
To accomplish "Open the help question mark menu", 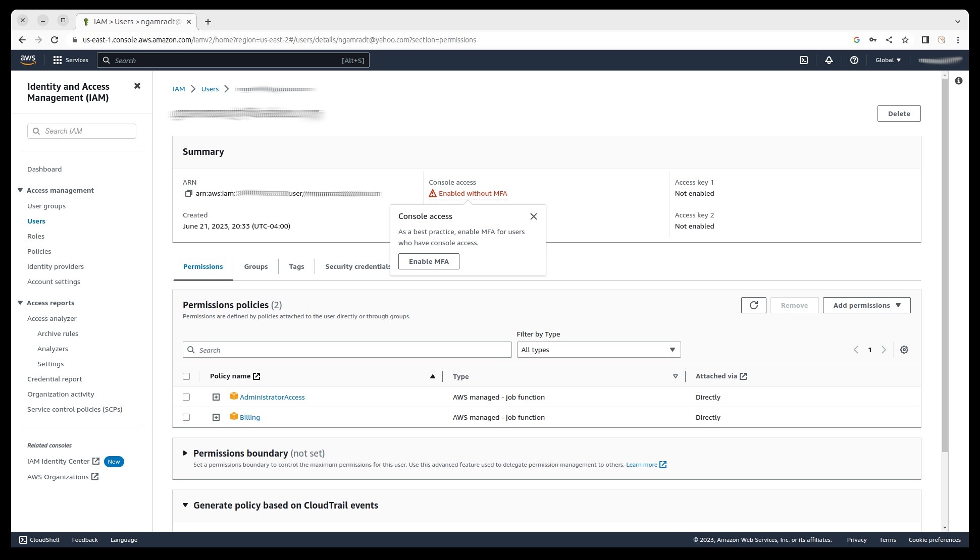I will click(854, 60).
